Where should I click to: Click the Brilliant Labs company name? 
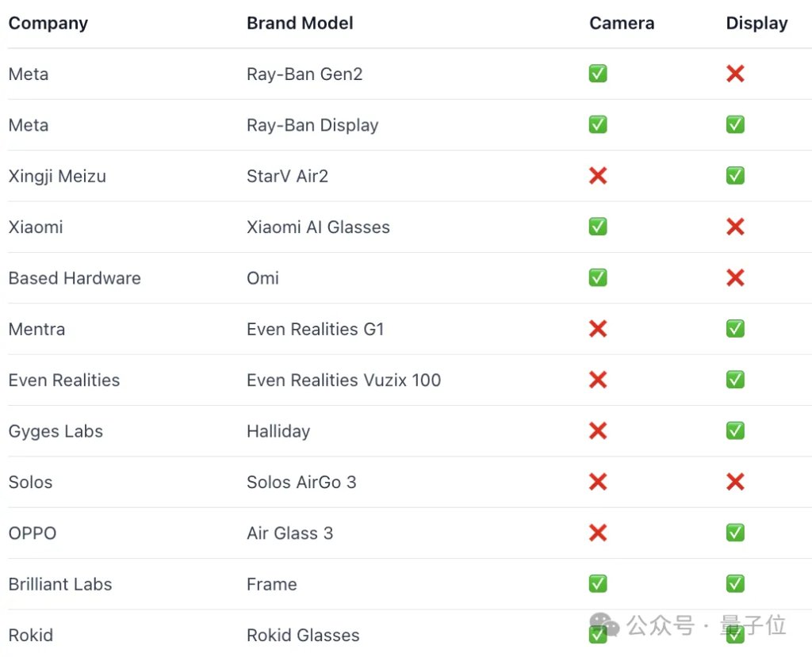click(x=60, y=584)
